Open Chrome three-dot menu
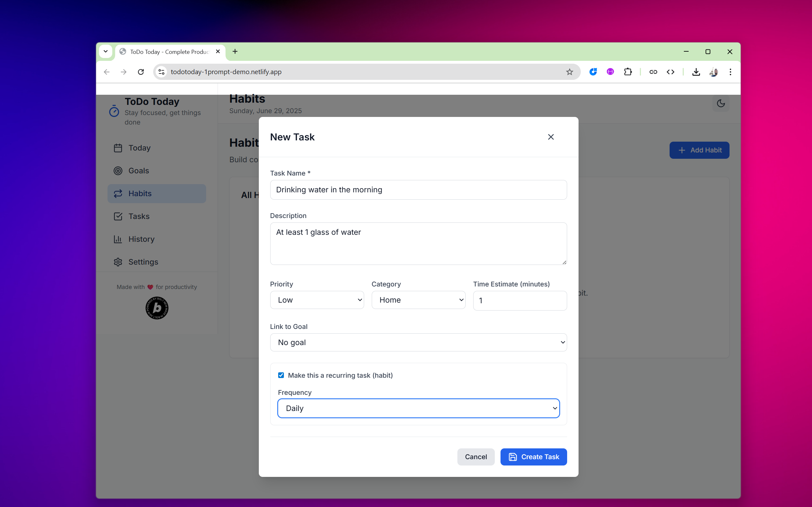The height and width of the screenshot is (507, 812). point(730,72)
